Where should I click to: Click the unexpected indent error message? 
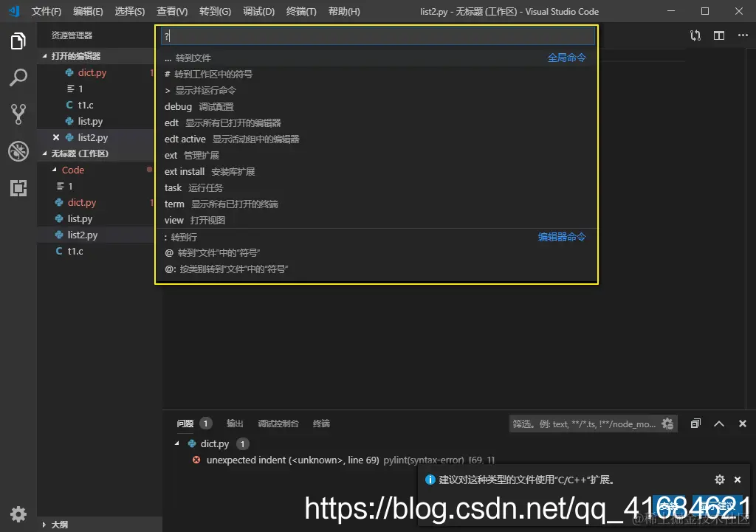[x=292, y=460]
